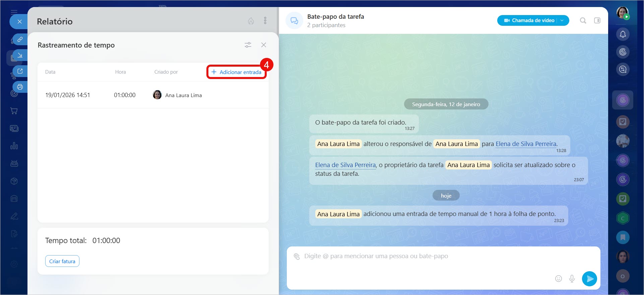Screen dimensions: 644x295
Task: Open the Relatório three-dot menu
Action: (265, 21)
